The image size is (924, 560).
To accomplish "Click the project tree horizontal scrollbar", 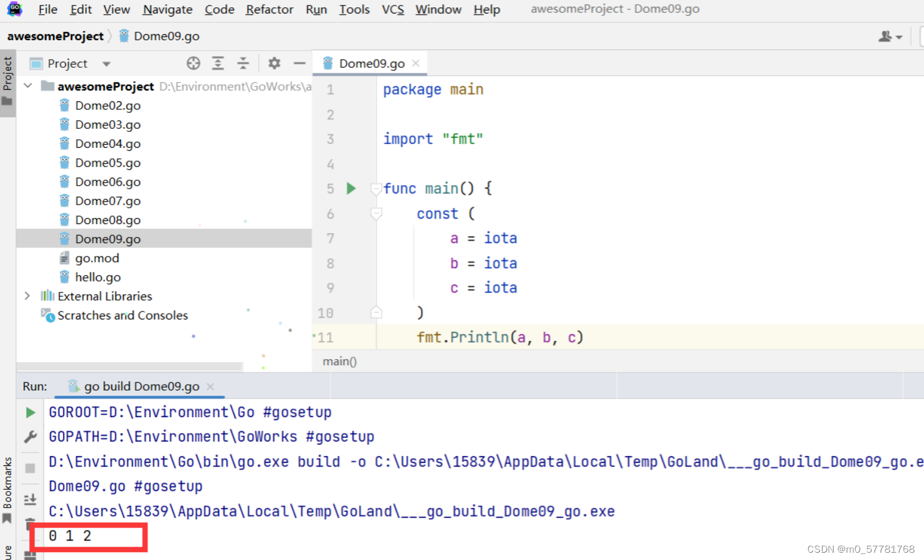I will pyautogui.click(x=129, y=367).
